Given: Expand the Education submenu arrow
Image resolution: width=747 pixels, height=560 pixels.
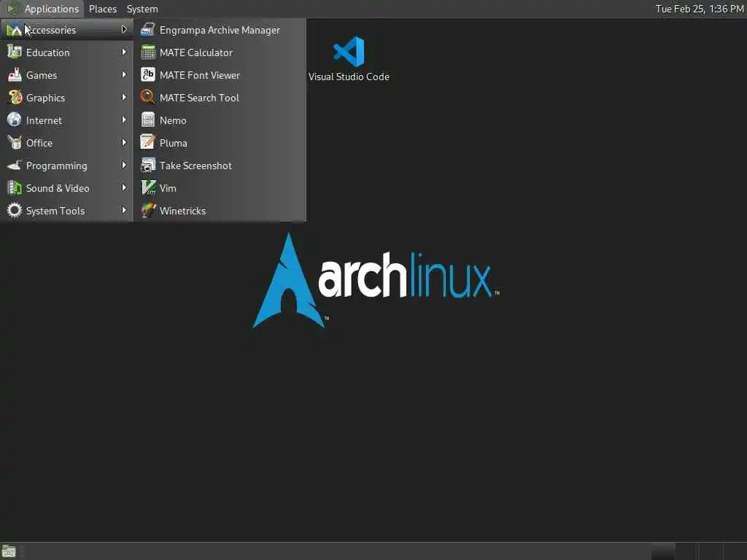Looking at the screenshot, I should tap(124, 52).
